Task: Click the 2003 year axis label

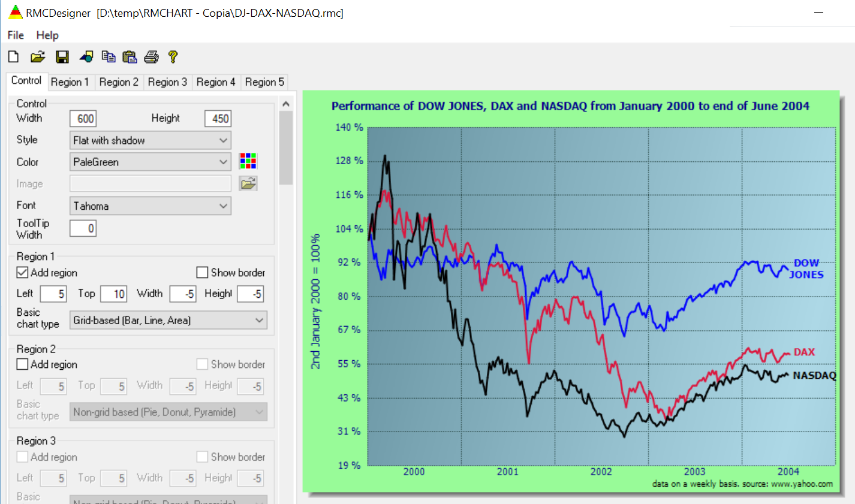Action: [x=694, y=472]
